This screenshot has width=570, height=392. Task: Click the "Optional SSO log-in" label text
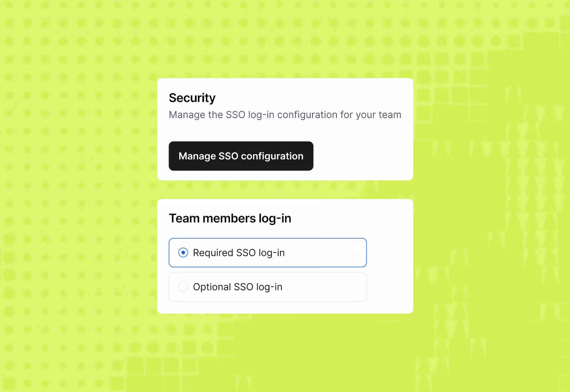click(x=238, y=287)
